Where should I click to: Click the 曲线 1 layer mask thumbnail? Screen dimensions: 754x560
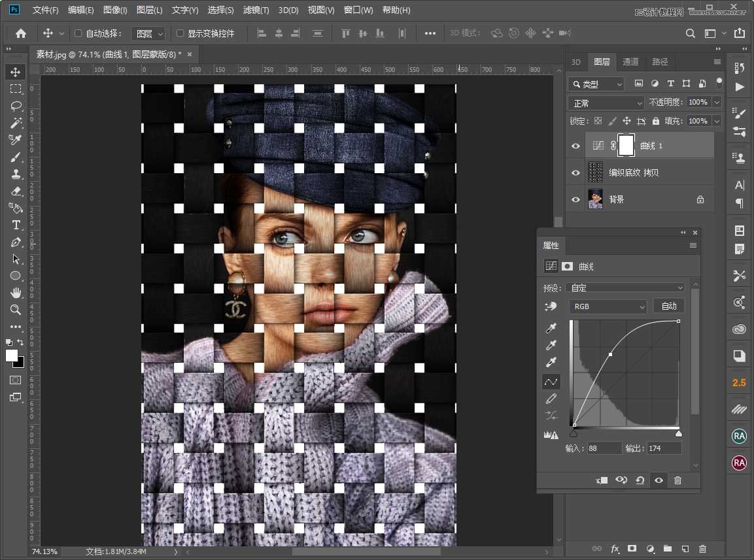click(626, 146)
